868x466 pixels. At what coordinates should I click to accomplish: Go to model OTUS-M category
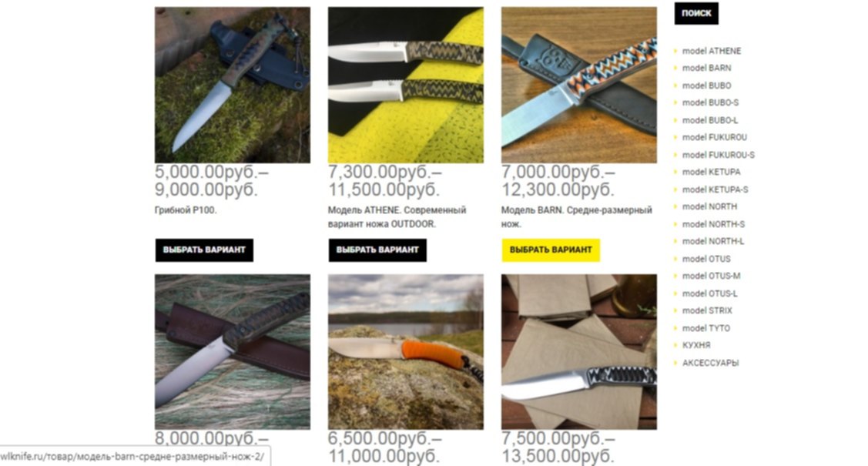711,276
